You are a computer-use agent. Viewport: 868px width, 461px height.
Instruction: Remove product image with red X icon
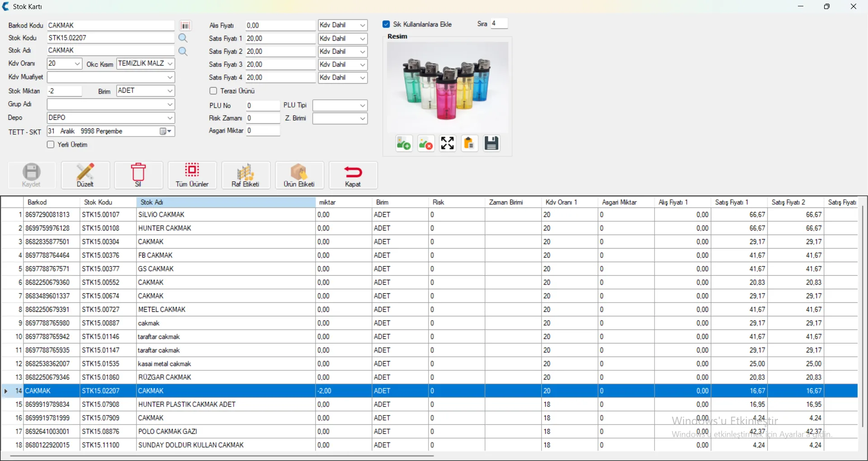(426, 144)
